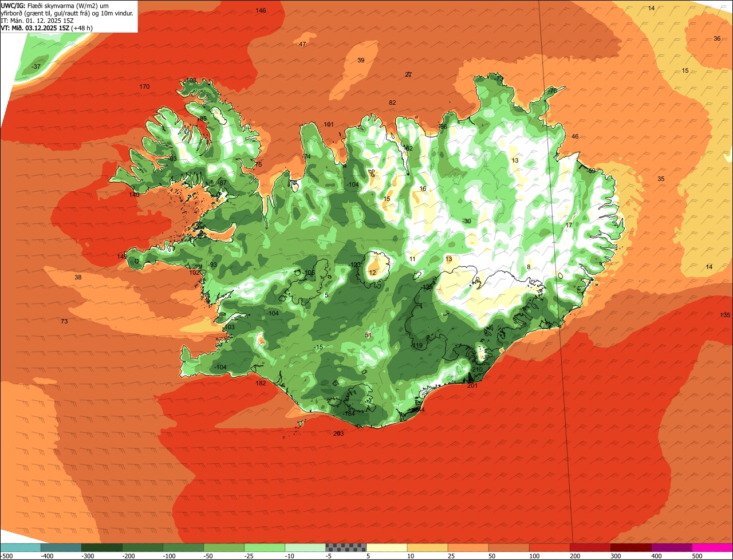
Task: Click the 35 value in the eastern sea
Action: pos(661,179)
